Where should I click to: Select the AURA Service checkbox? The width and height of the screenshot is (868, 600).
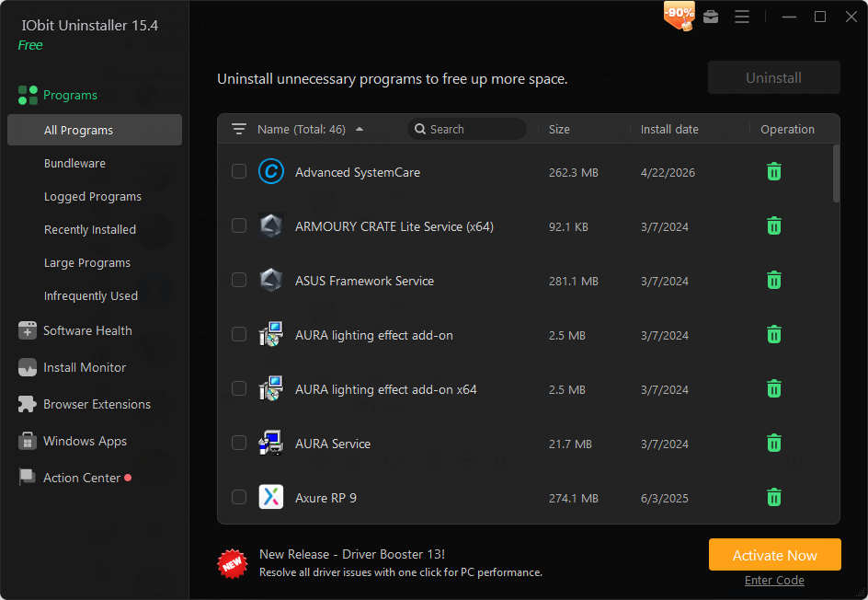pos(239,443)
